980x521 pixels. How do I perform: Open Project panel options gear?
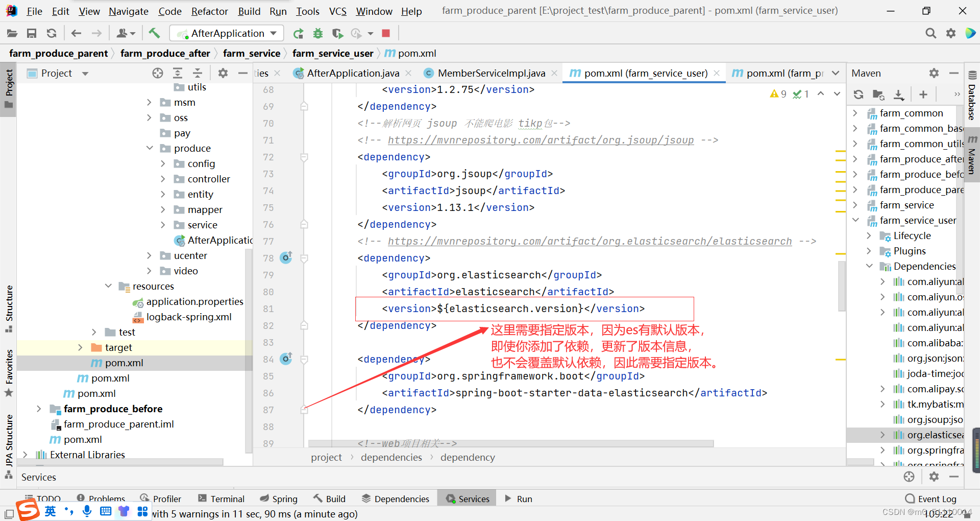(223, 73)
